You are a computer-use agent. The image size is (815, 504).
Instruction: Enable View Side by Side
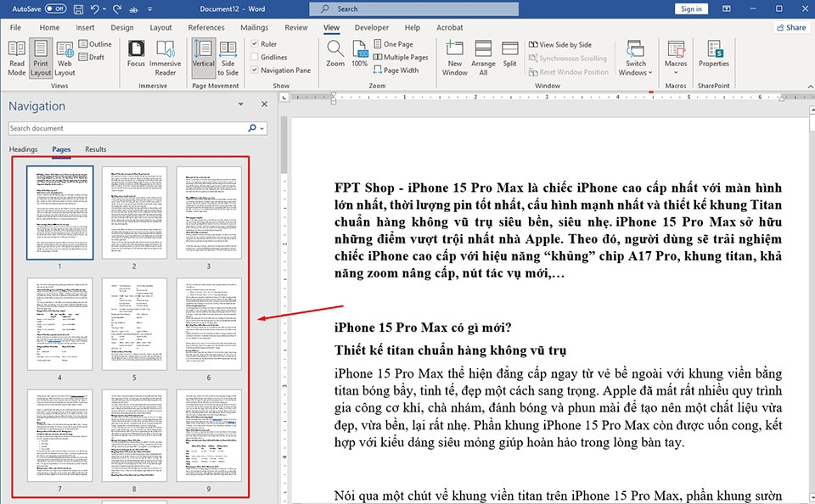pos(560,45)
